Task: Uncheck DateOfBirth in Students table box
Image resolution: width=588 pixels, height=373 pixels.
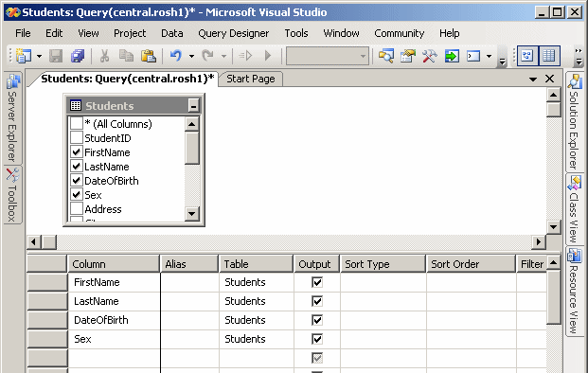Action: coord(77,180)
